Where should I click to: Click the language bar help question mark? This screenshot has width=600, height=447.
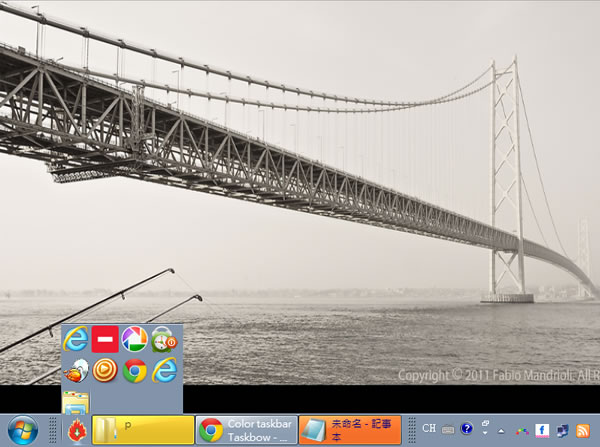466,429
